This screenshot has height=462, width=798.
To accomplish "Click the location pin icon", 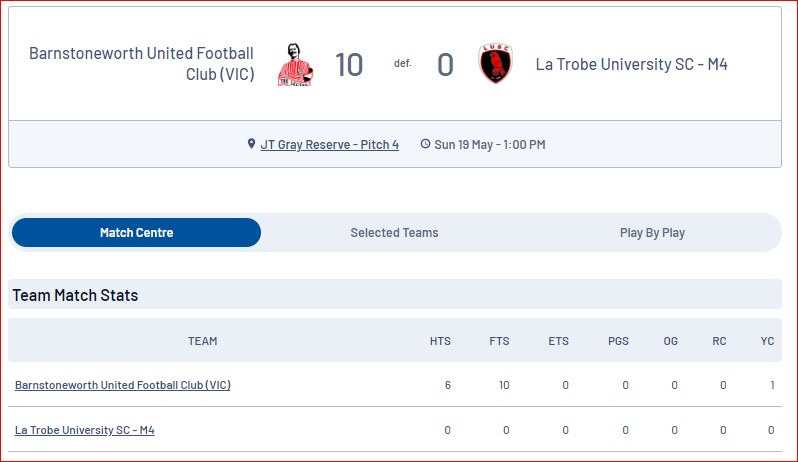I will (251, 144).
